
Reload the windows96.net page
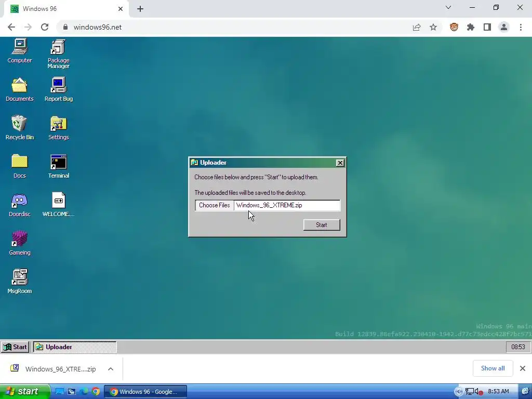coord(45,27)
